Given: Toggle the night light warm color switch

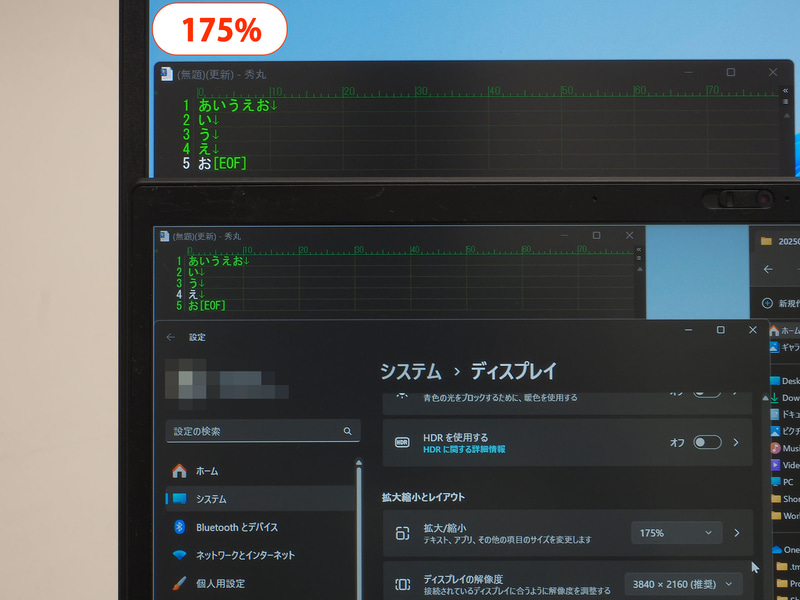Looking at the screenshot, I should pyautogui.click(x=708, y=390).
